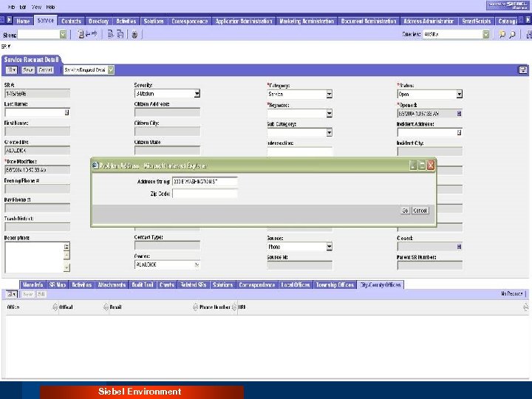The height and width of the screenshot is (399, 532).
Task: Expand the Source dropdown
Action: coord(329,247)
